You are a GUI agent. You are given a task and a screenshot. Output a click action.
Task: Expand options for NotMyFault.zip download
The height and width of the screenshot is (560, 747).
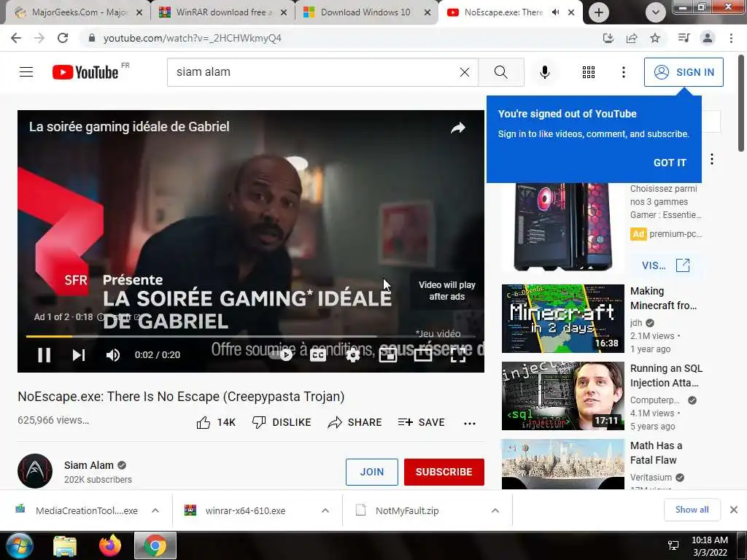tap(495, 510)
